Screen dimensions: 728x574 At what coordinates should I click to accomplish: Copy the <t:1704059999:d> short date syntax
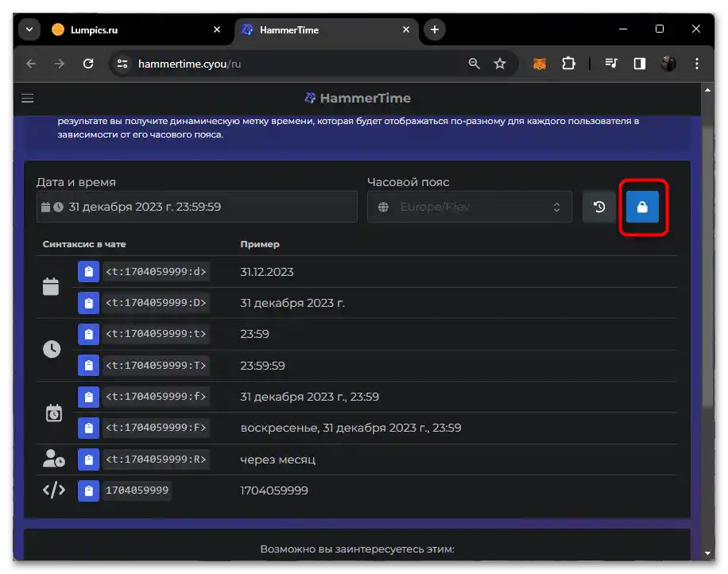[x=88, y=272]
